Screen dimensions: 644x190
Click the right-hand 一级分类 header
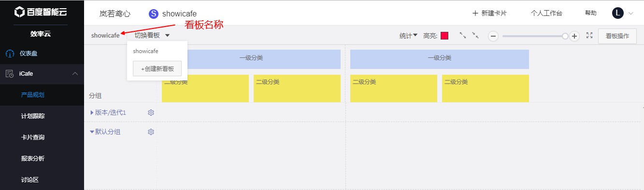pyautogui.click(x=440, y=59)
